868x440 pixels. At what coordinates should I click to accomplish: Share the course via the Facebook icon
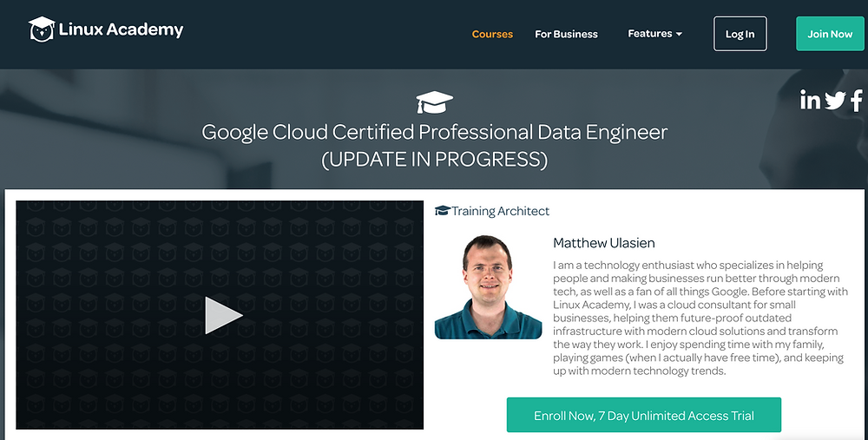pyautogui.click(x=857, y=100)
